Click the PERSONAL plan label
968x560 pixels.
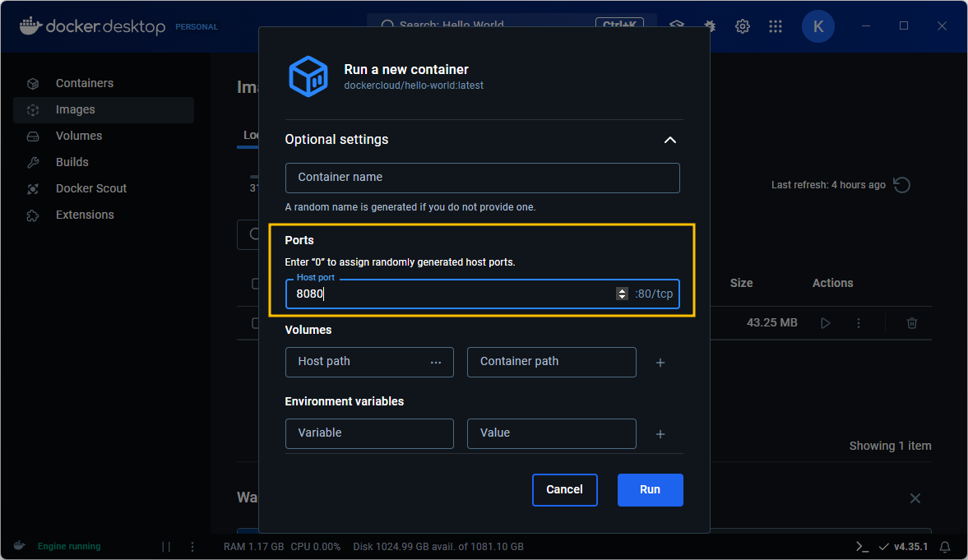(x=197, y=27)
